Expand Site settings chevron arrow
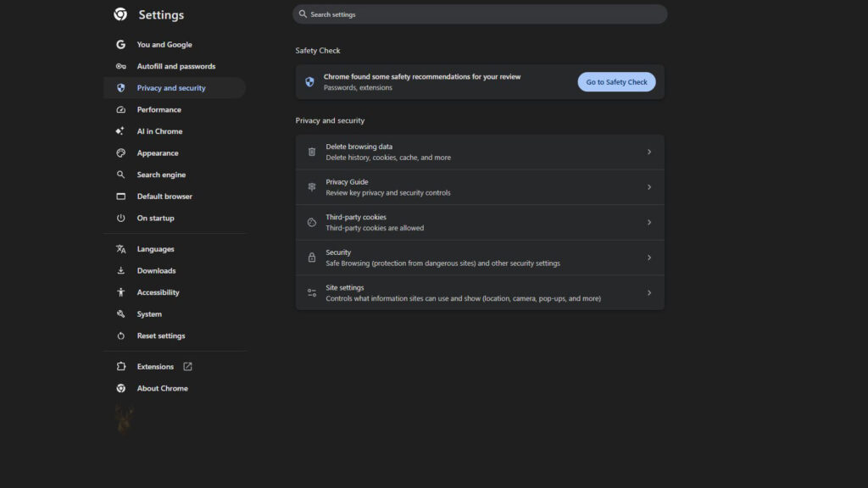This screenshot has width=868, height=488. click(648, 292)
